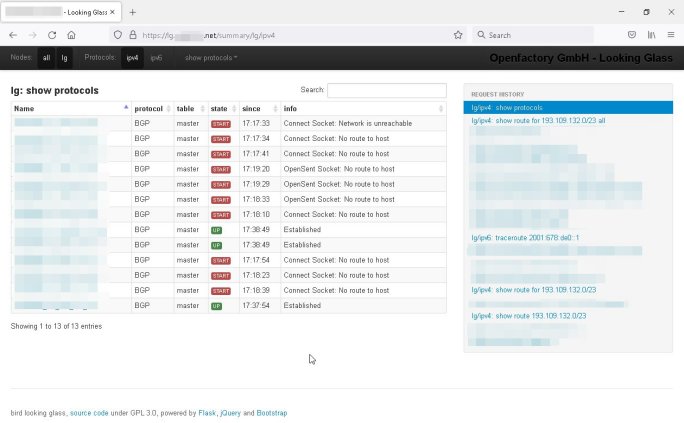Reload the page with the refresh icon
Viewport: 684px width, 423px height.
52,35
